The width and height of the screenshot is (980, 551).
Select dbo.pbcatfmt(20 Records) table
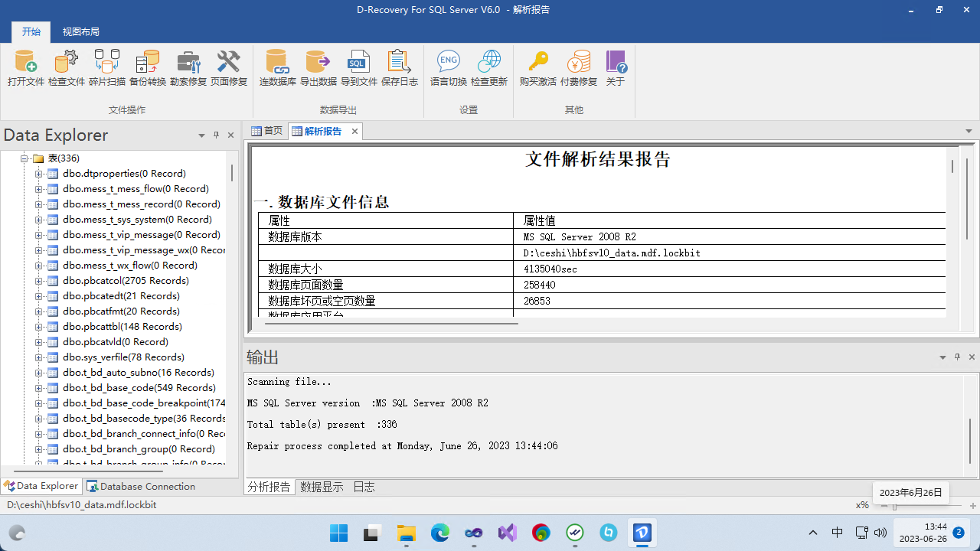pos(121,311)
